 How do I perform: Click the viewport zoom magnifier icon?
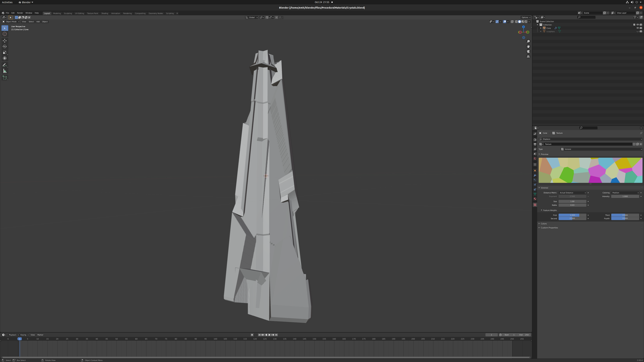[x=528, y=41]
